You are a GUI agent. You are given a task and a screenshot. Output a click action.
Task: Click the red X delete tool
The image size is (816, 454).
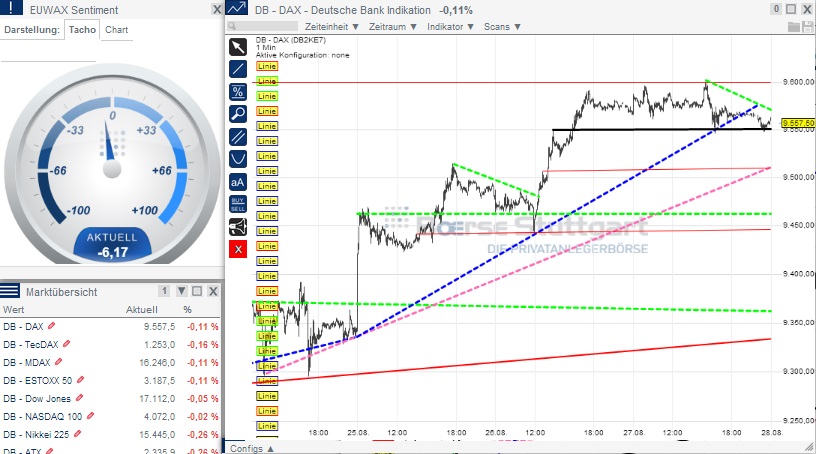(x=238, y=249)
